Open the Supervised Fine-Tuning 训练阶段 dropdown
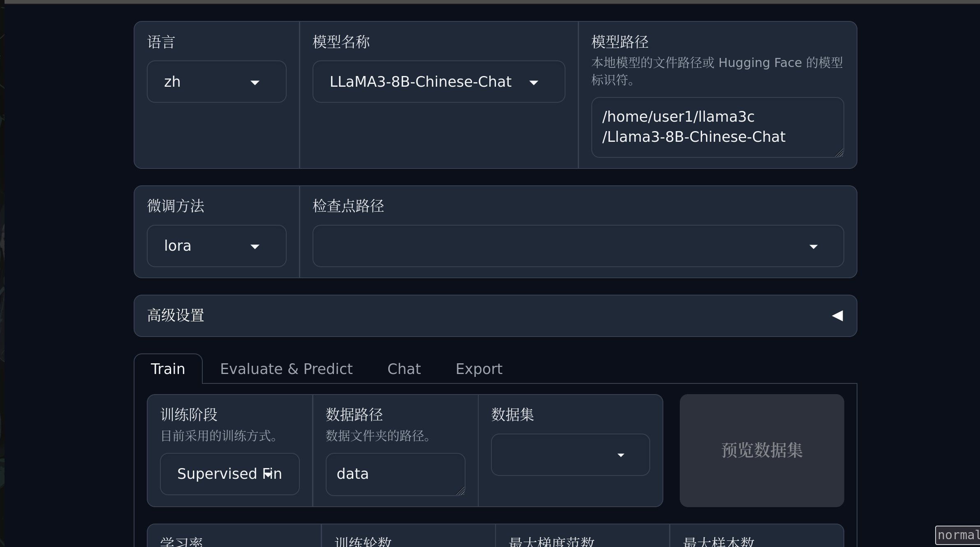The height and width of the screenshot is (547, 980). point(230,474)
